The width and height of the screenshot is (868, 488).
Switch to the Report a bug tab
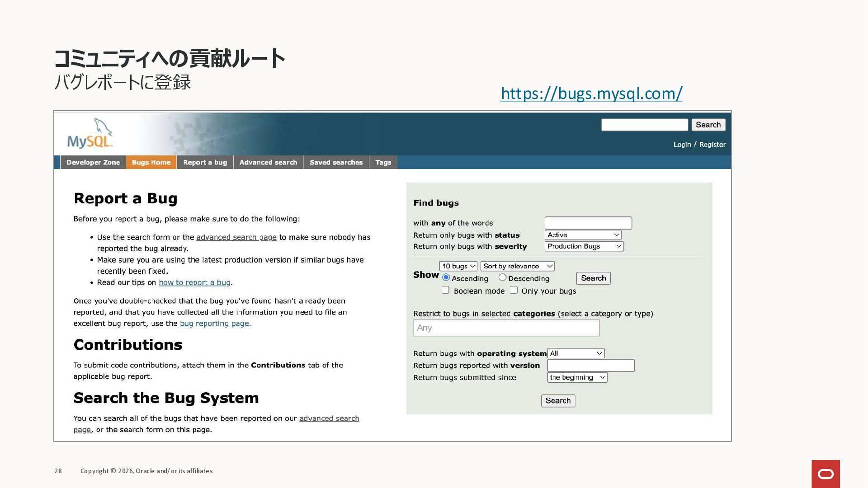tap(205, 162)
